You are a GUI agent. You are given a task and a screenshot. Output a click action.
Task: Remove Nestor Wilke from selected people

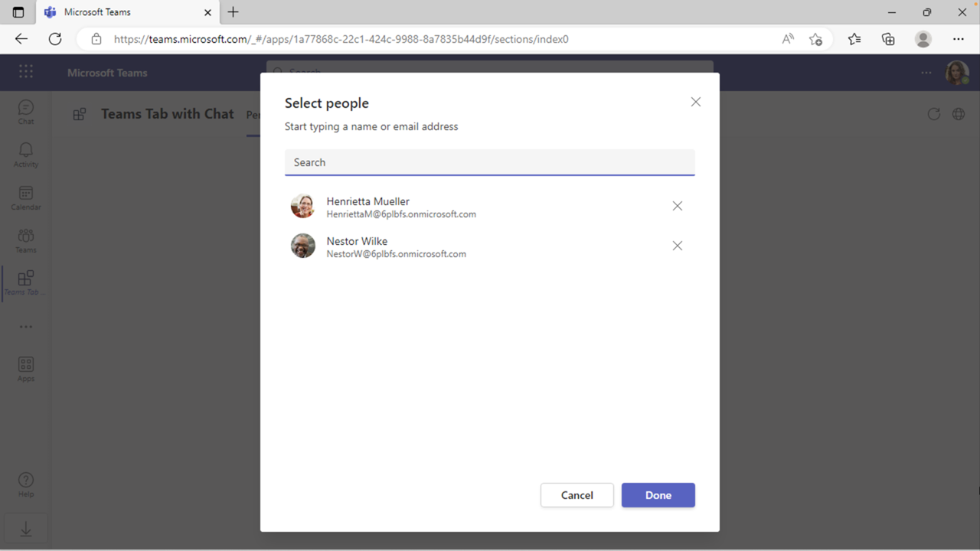click(677, 246)
